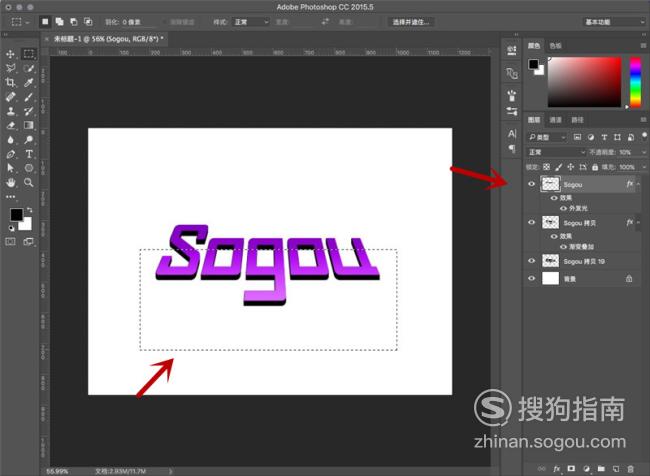The image size is (650, 476).
Task: Select the Crop tool
Action: click(x=10, y=83)
